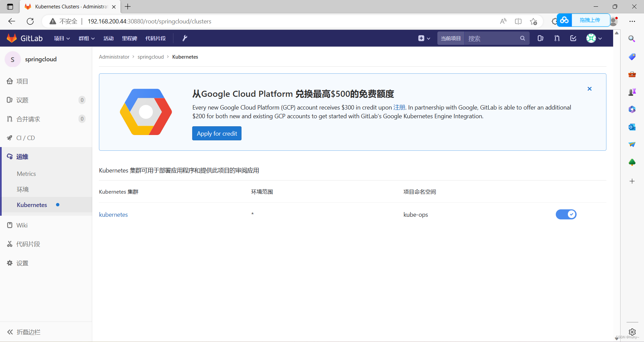Dismiss the Google Cloud Platform banner

click(x=589, y=89)
